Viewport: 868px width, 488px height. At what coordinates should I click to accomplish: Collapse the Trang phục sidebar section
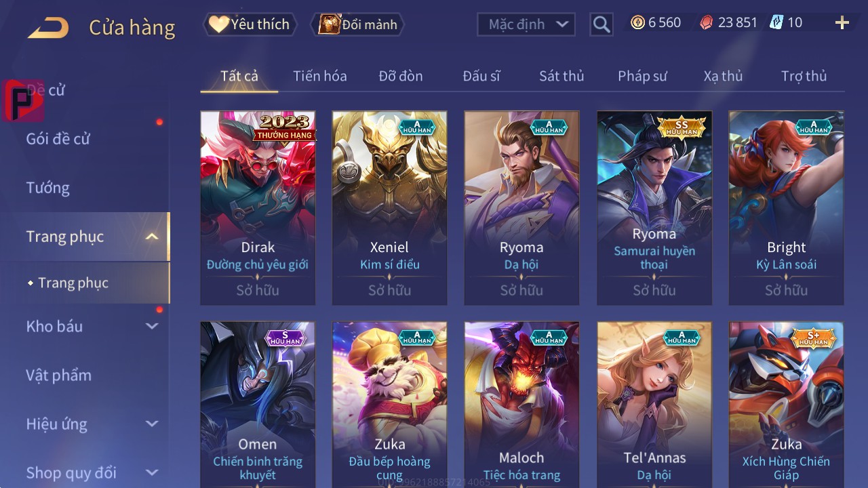click(152, 237)
